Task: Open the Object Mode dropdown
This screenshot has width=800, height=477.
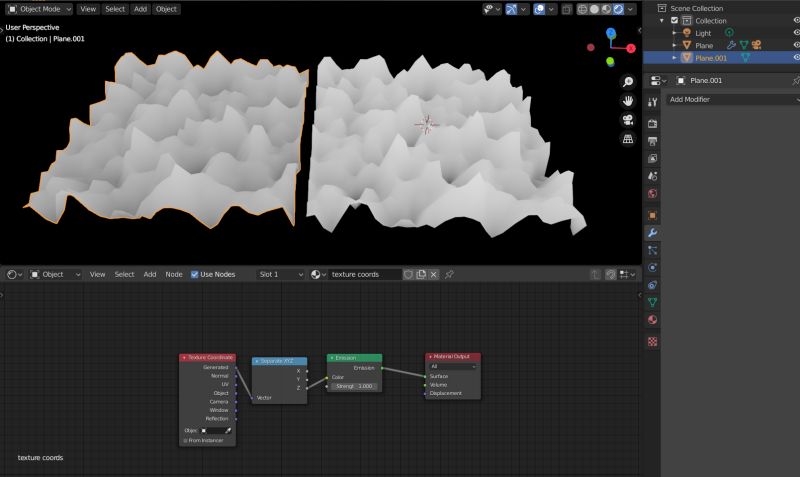Action: tap(39, 9)
